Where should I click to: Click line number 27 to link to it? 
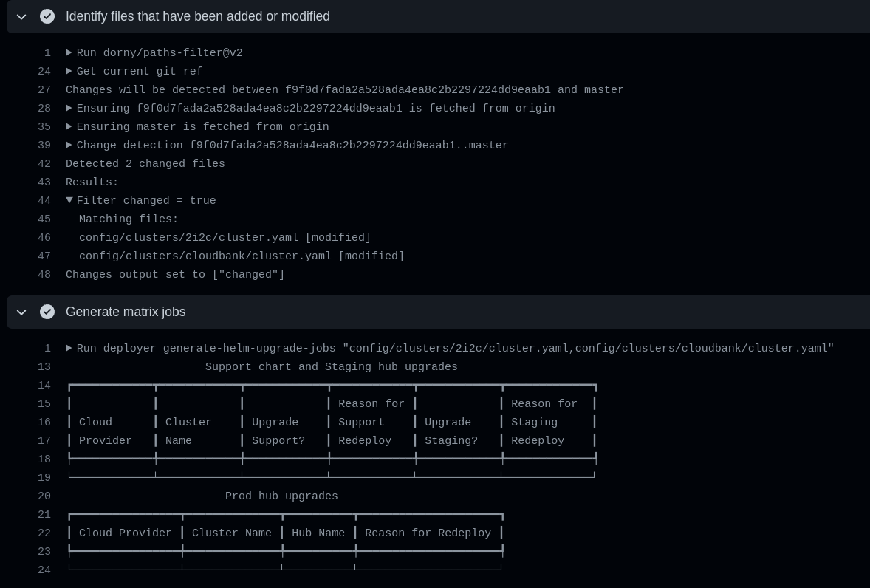(44, 90)
